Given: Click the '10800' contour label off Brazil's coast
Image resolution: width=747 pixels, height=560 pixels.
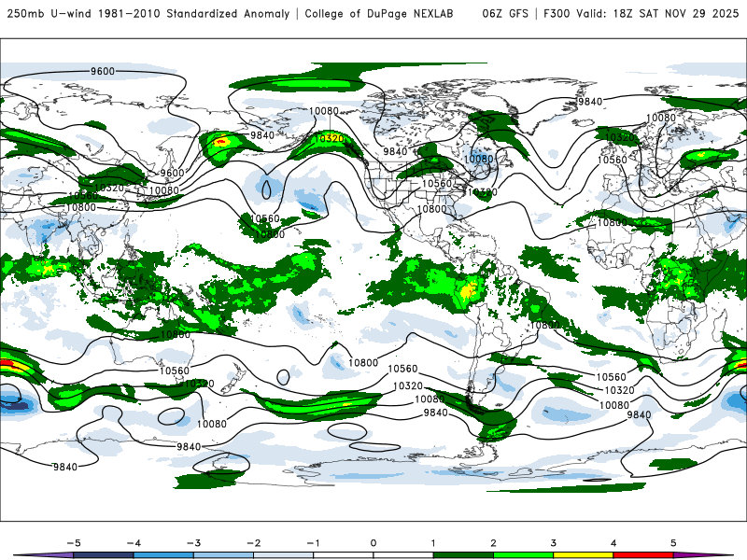Looking at the screenshot, I should [544, 325].
